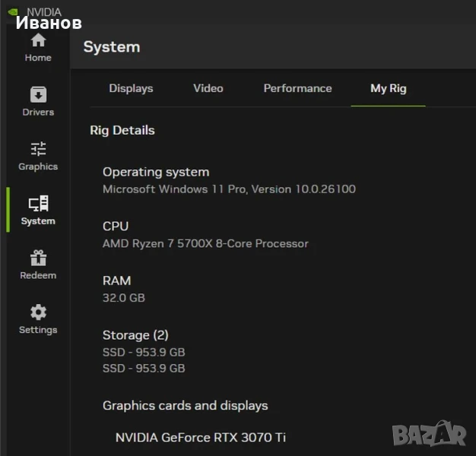Image resolution: width=476 pixels, height=456 pixels.
Task: Select the My Rig tab
Action: tap(388, 88)
